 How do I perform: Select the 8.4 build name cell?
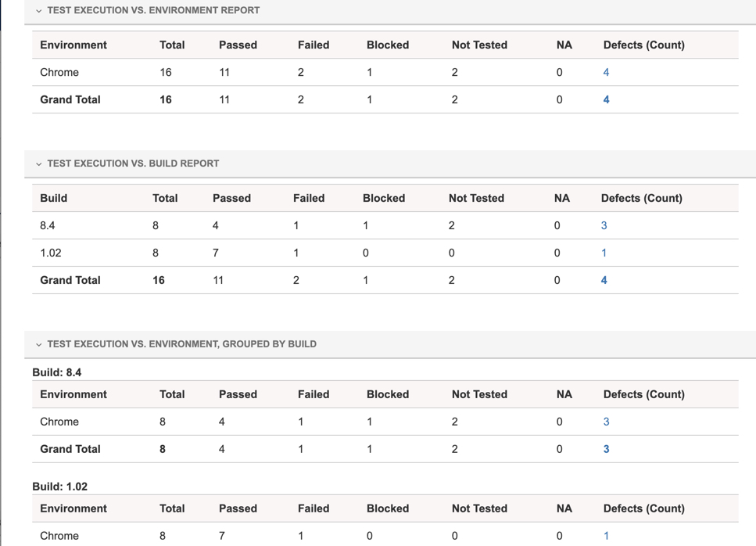[x=48, y=226]
